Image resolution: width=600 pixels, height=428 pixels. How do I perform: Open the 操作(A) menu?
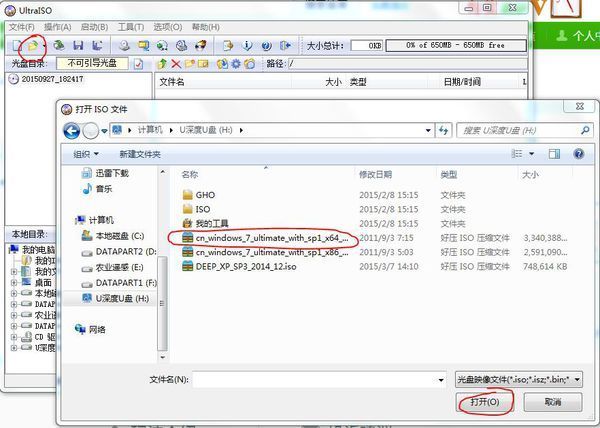point(57,27)
